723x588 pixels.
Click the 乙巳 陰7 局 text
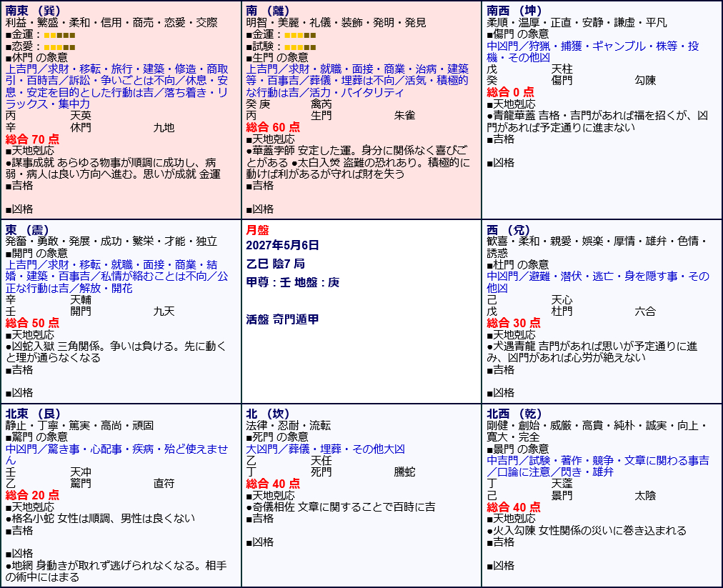tap(275, 264)
